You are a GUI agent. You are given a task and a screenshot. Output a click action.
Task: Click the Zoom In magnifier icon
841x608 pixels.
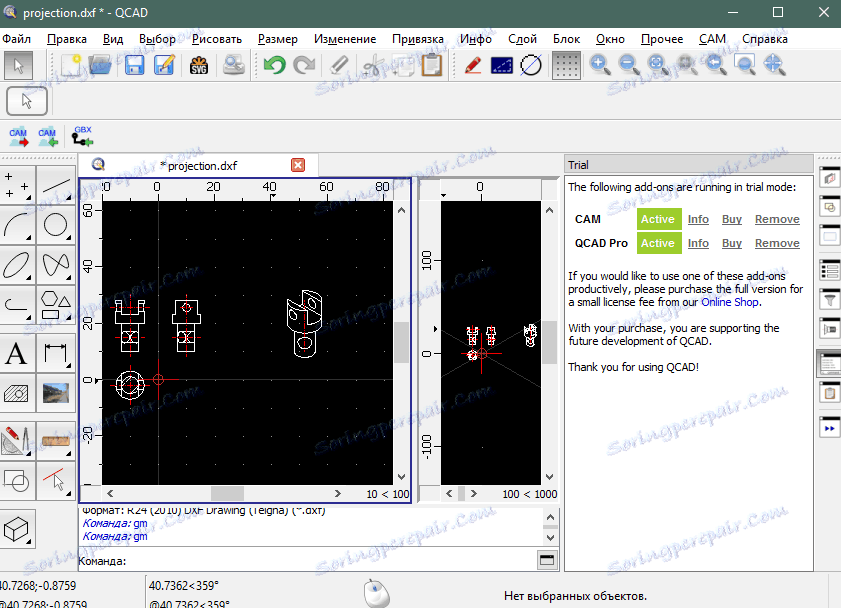tap(600, 66)
